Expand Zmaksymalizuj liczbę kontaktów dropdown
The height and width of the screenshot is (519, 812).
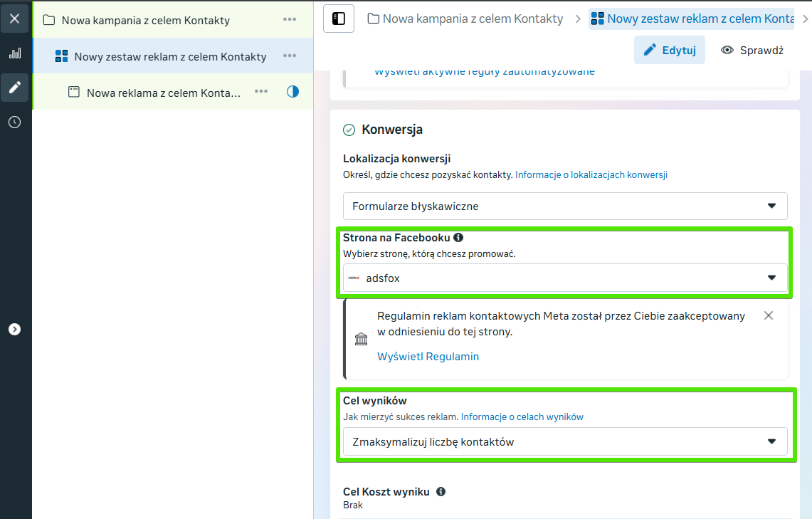tap(565, 442)
